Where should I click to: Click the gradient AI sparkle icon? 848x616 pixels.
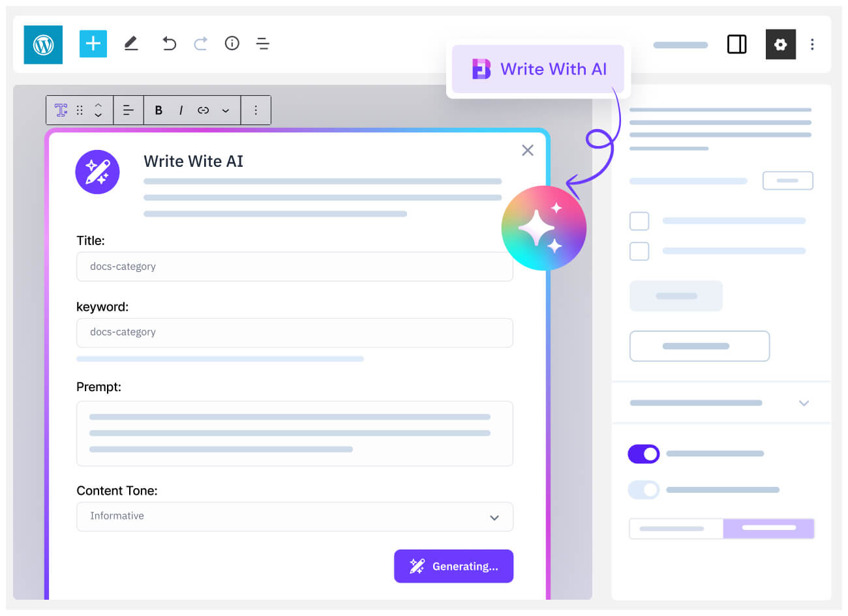coord(544,228)
